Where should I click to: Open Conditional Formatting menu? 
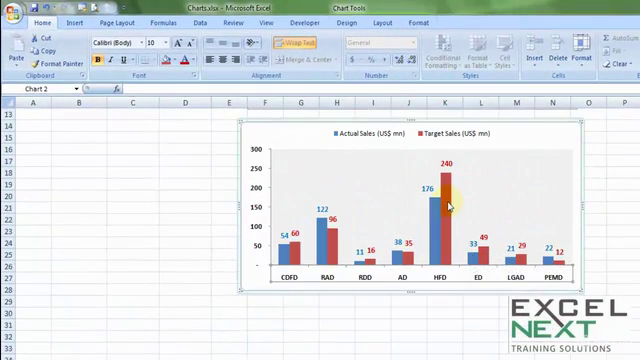coord(443,51)
